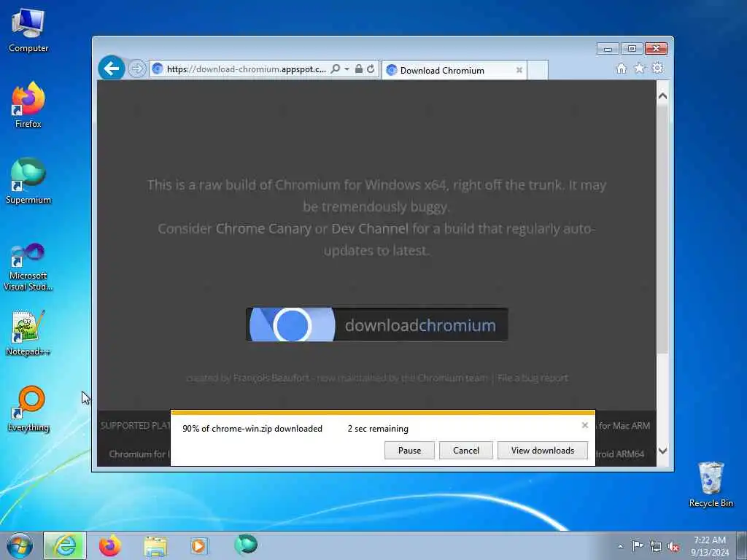Open the Home page icon
The image size is (747, 560).
[622, 69]
